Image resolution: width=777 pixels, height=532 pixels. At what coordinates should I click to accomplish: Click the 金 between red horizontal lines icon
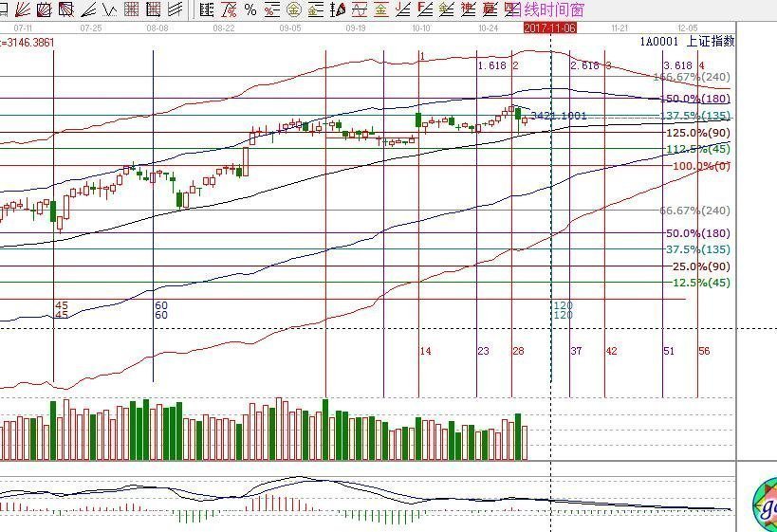pos(380,9)
